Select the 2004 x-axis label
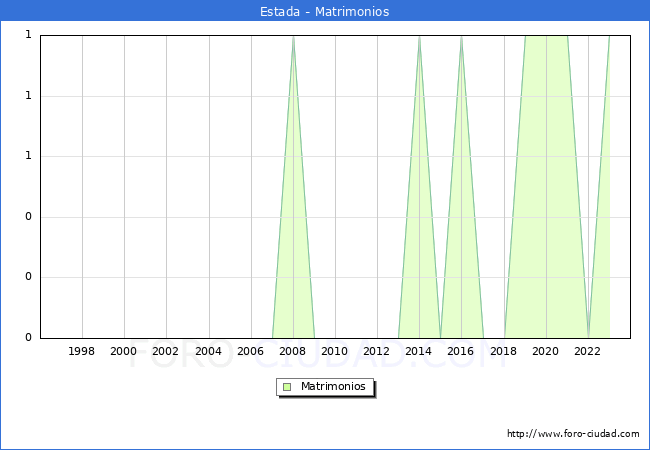This screenshot has height=450, width=650. [209, 351]
